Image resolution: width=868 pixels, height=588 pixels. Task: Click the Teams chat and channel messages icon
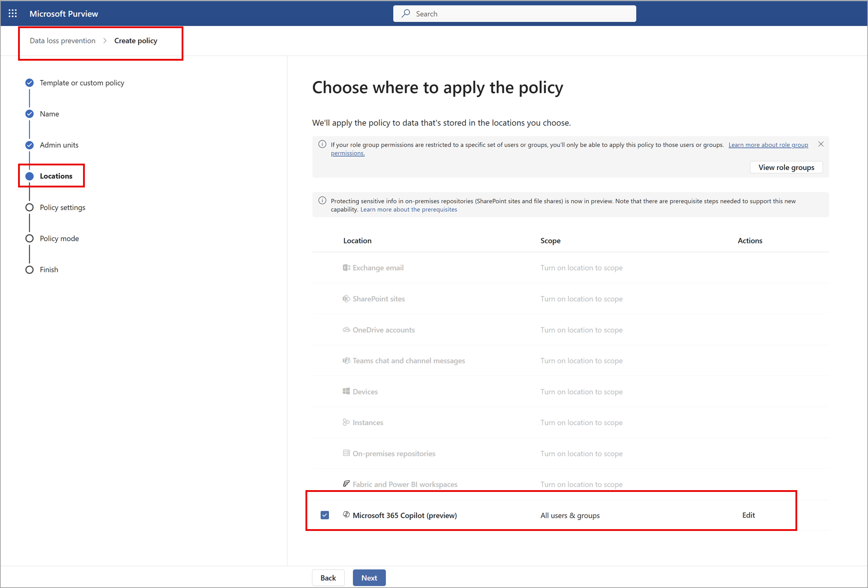point(343,360)
